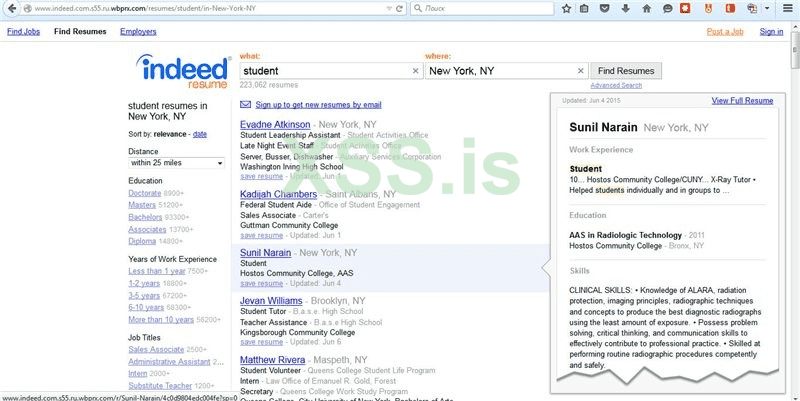The height and width of the screenshot is (401, 800).
Task: Filter education by Masters
Action: click(x=142, y=205)
